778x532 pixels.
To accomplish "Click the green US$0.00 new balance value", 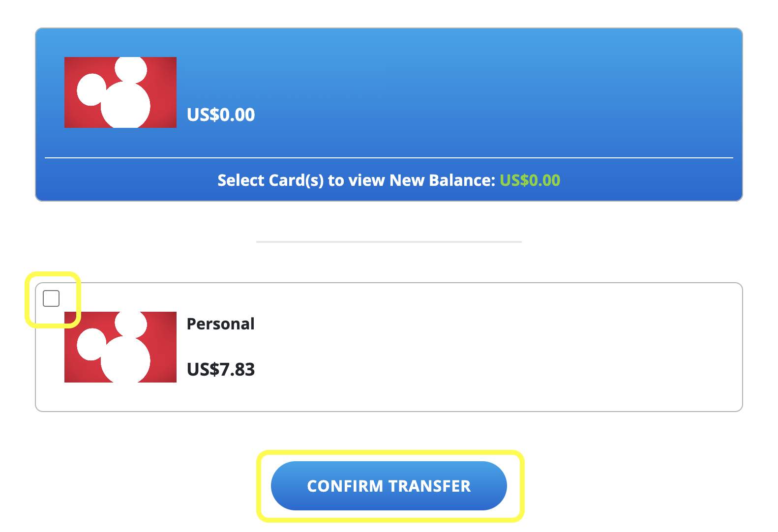I will coord(529,180).
